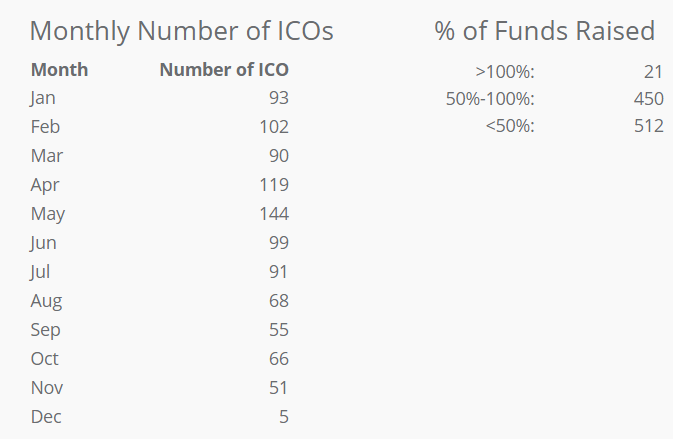Click the ">100%:" funds label

505,70
